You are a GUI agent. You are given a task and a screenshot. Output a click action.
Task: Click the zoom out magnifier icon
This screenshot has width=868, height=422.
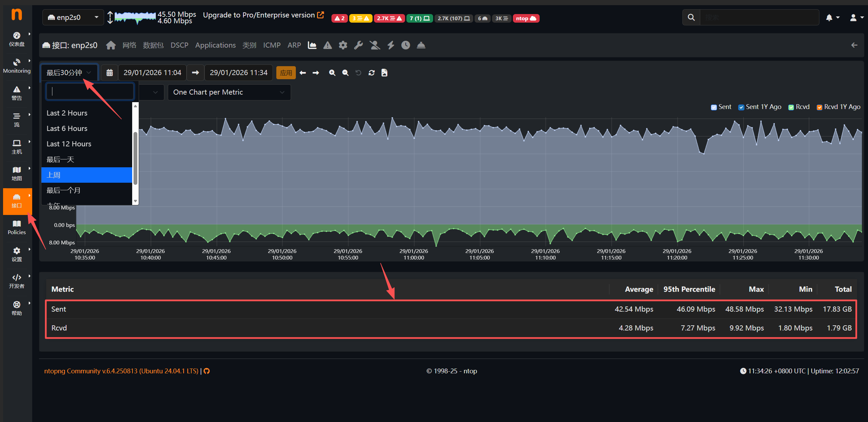pyautogui.click(x=345, y=73)
